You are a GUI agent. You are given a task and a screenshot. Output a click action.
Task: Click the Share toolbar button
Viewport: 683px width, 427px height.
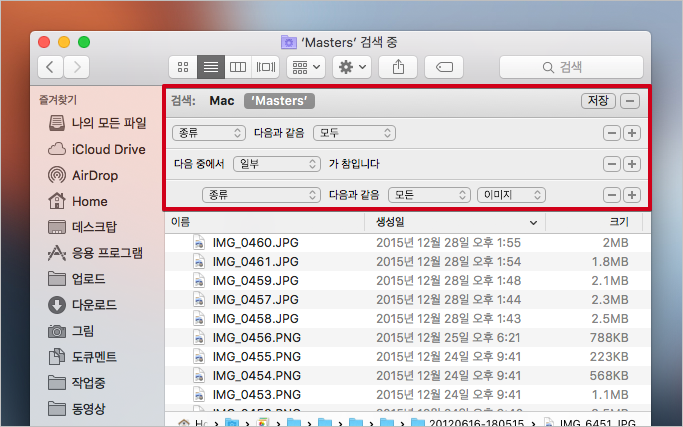pos(398,67)
